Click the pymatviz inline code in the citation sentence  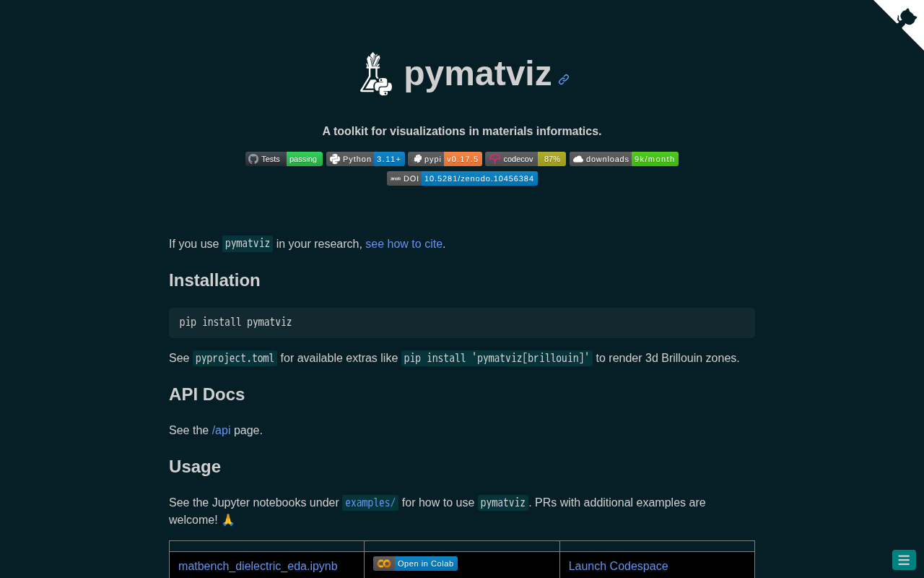[x=248, y=244]
